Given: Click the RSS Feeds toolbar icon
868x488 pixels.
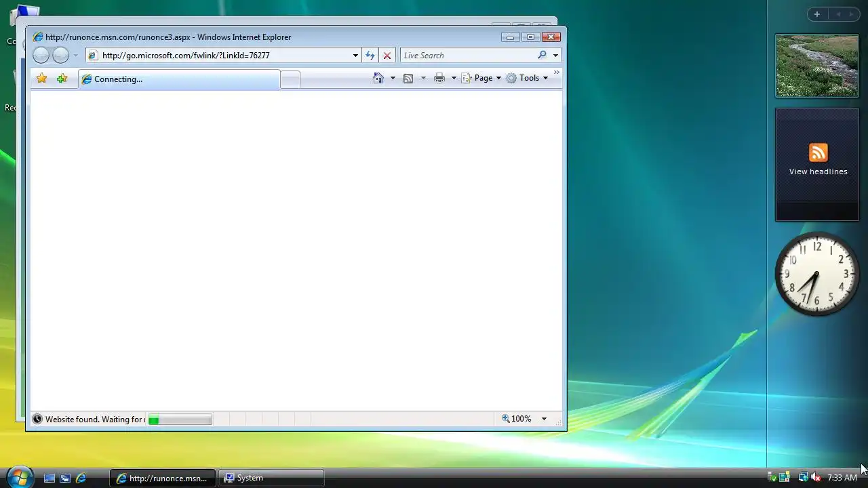Looking at the screenshot, I should pyautogui.click(x=408, y=79).
